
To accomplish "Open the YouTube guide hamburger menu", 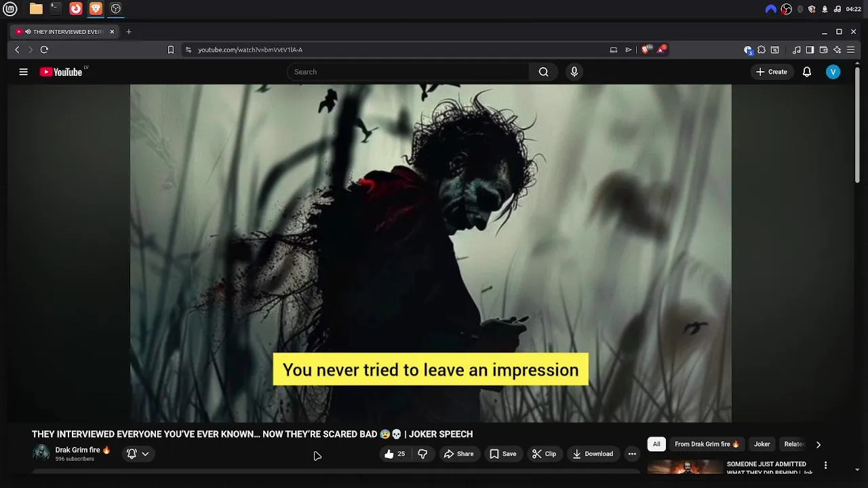I will pos(24,72).
